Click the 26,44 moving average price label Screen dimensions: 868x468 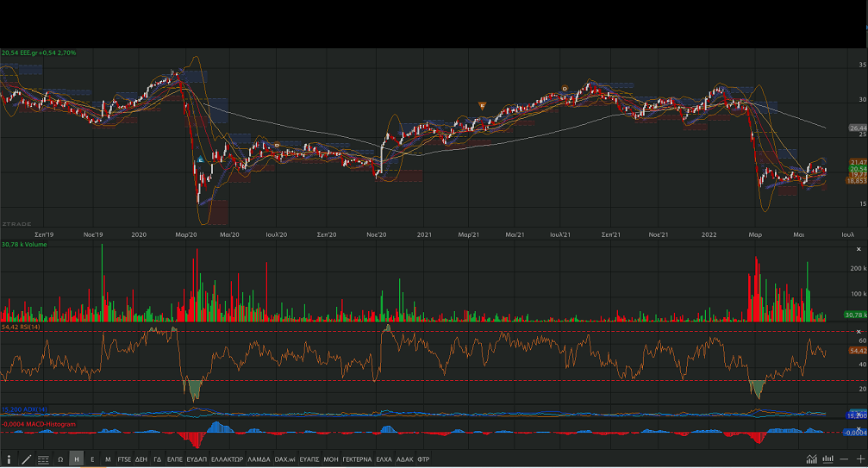click(x=858, y=128)
